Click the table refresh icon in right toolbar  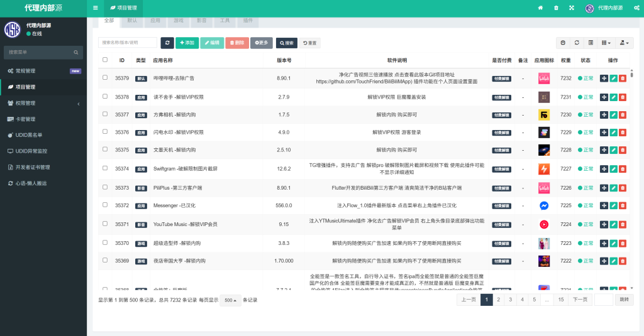click(x=577, y=43)
